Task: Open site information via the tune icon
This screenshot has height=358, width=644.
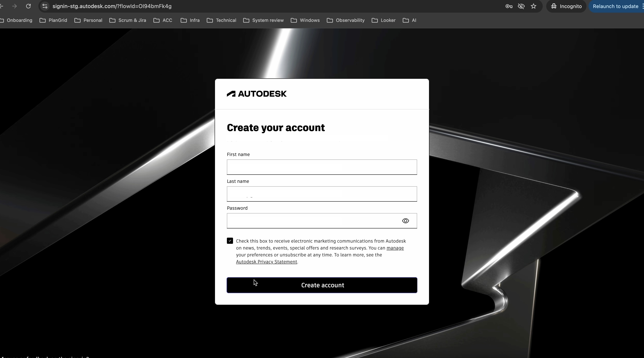Action: click(x=45, y=6)
